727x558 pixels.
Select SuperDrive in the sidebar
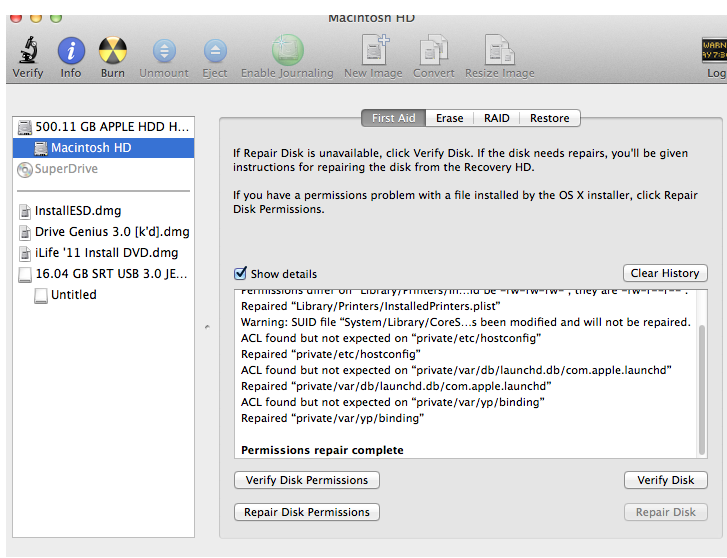103,169
